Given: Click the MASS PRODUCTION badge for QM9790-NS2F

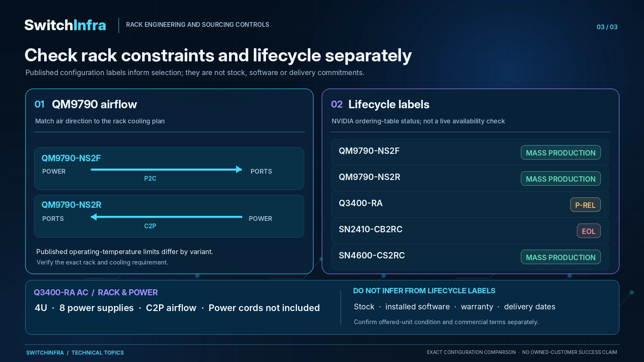Looking at the screenshot, I should click(x=560, y=153).
